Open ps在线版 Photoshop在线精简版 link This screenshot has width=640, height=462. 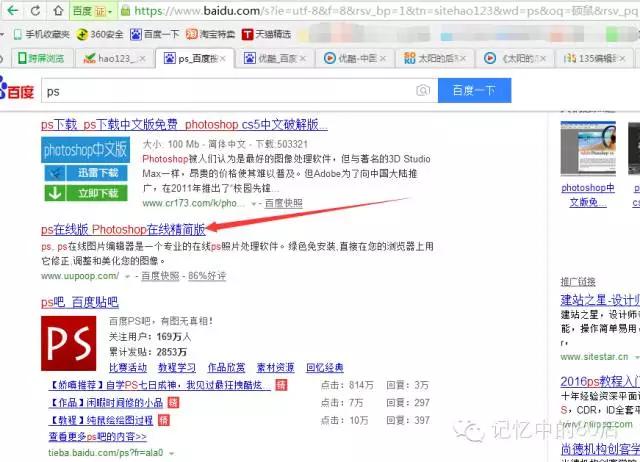(x=123, y=229)
